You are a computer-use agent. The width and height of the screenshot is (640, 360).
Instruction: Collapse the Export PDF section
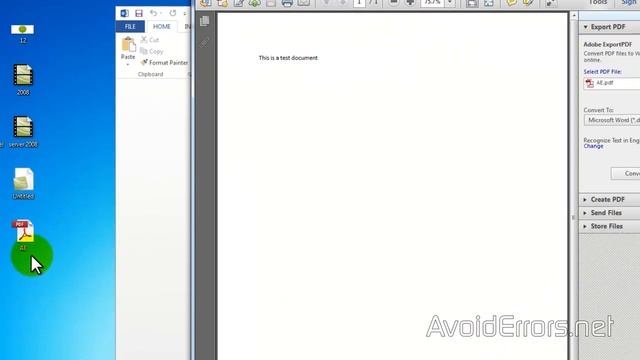(x=585, y=27)
